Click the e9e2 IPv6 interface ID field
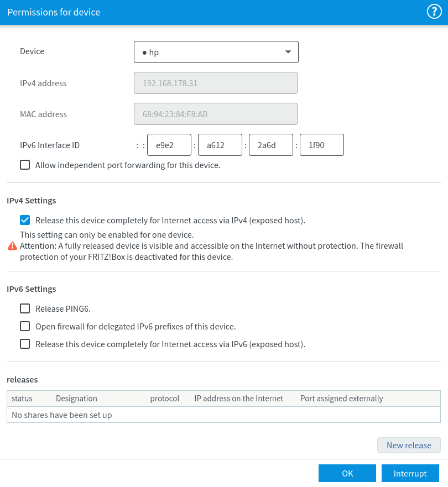 point(169,145)
